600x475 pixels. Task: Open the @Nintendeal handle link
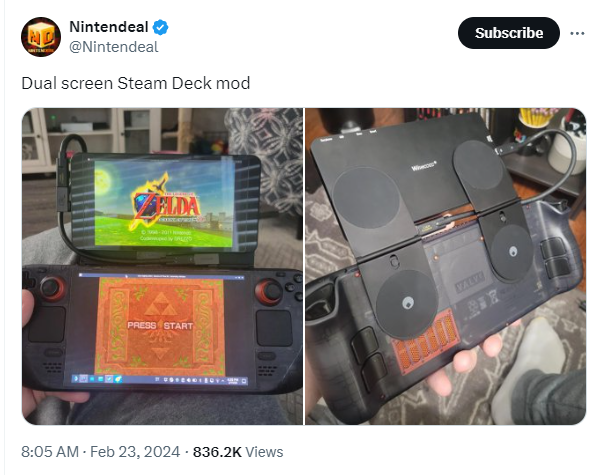click(114, 47)
